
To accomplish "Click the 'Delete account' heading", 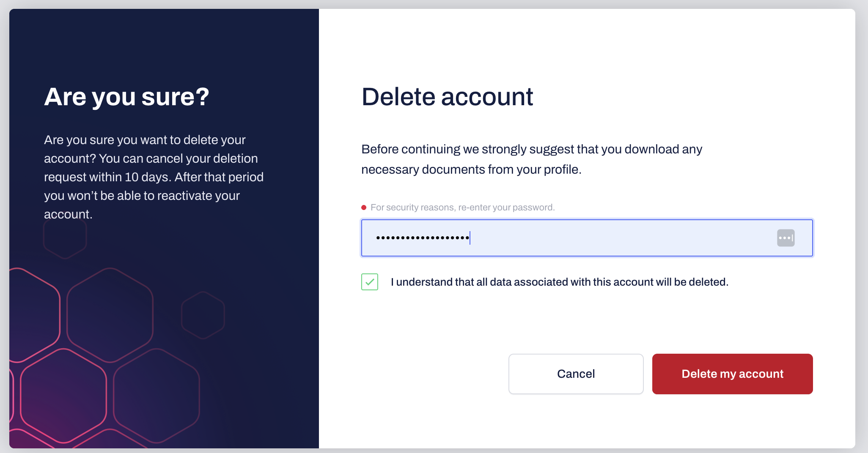I will pyautogui.click(x=447, y=97).
